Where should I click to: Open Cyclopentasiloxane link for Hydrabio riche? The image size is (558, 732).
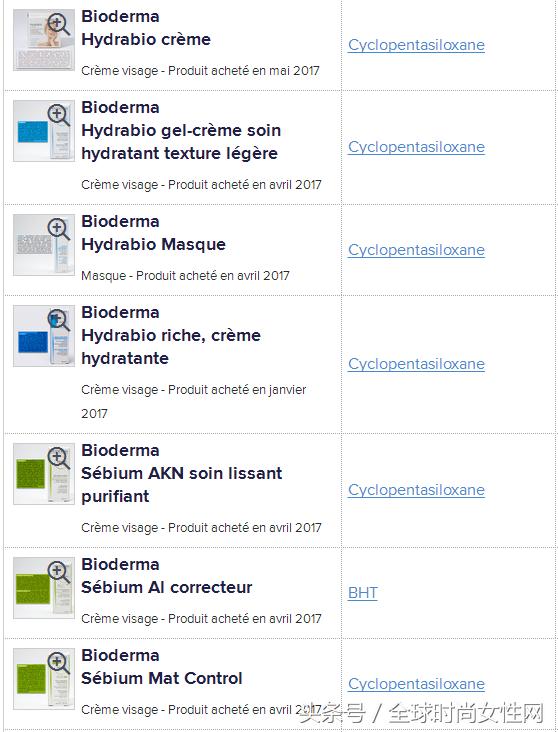pos(416,364)
